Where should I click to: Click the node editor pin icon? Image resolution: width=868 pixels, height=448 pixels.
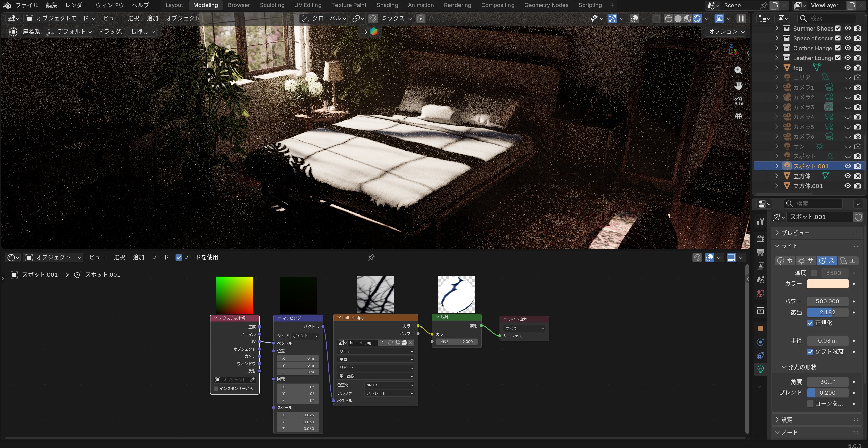[371, 258]
